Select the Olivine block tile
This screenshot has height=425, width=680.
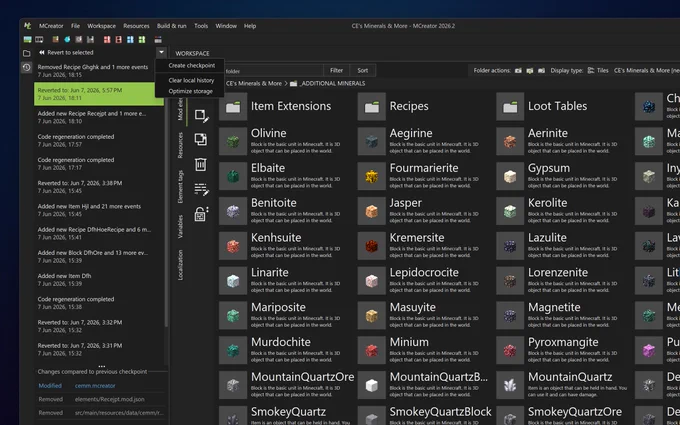pyautogui.click(x=284, y=141)
